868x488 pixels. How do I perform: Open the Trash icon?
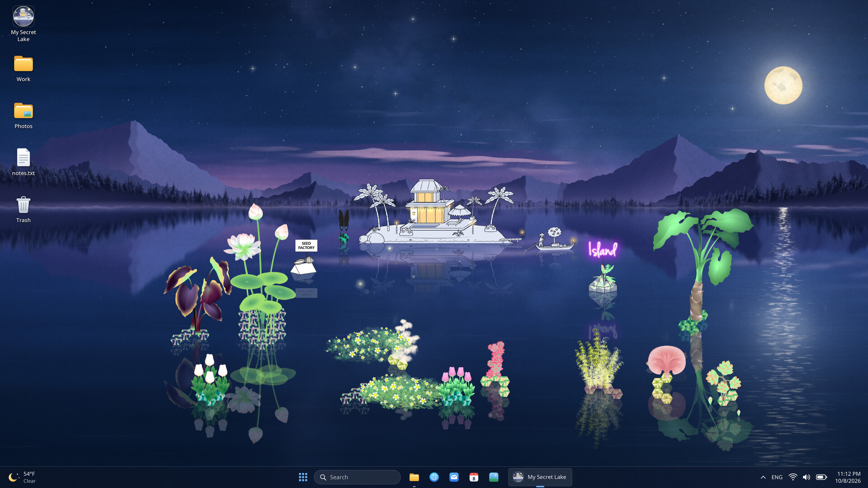[x=24, y=210]
